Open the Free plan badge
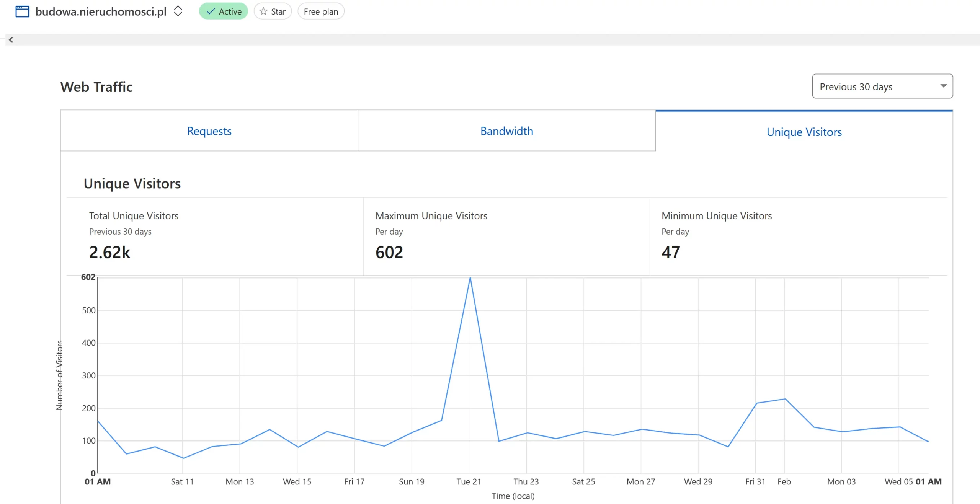 tap(321, 11)
